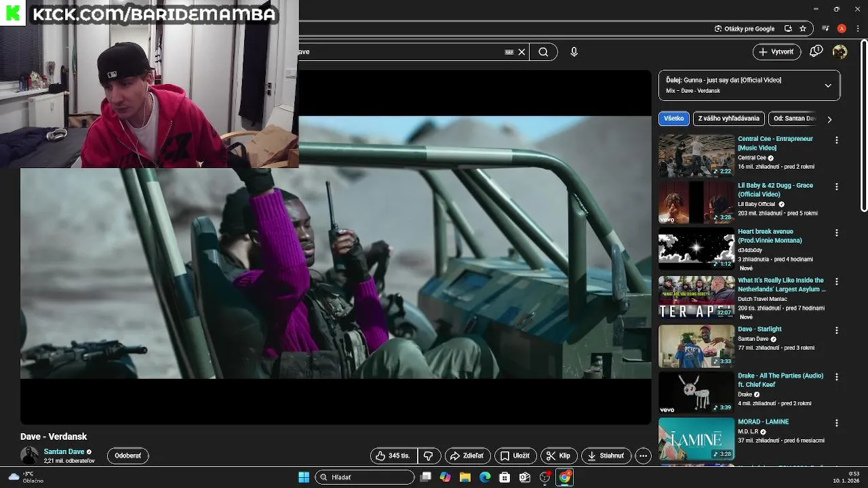Expand the Ďalej up-next mix panel
868x488 pixels.
(x=749, y=85)
